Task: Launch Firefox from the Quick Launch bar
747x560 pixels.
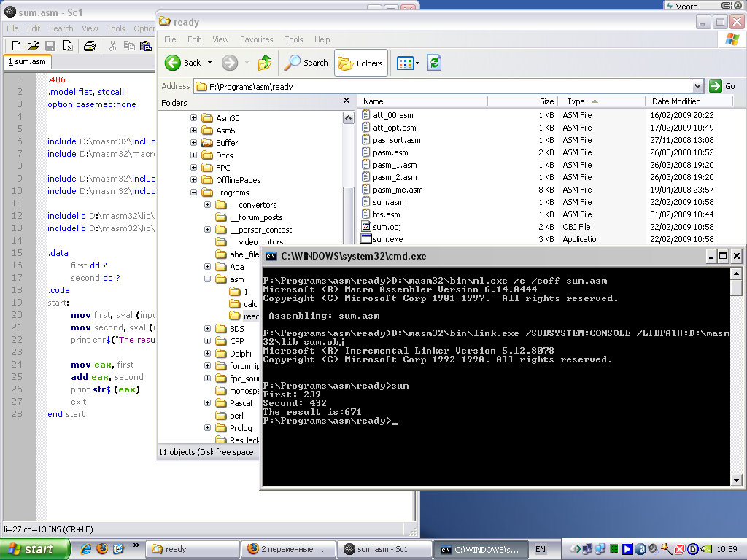Action: (101, 549)
